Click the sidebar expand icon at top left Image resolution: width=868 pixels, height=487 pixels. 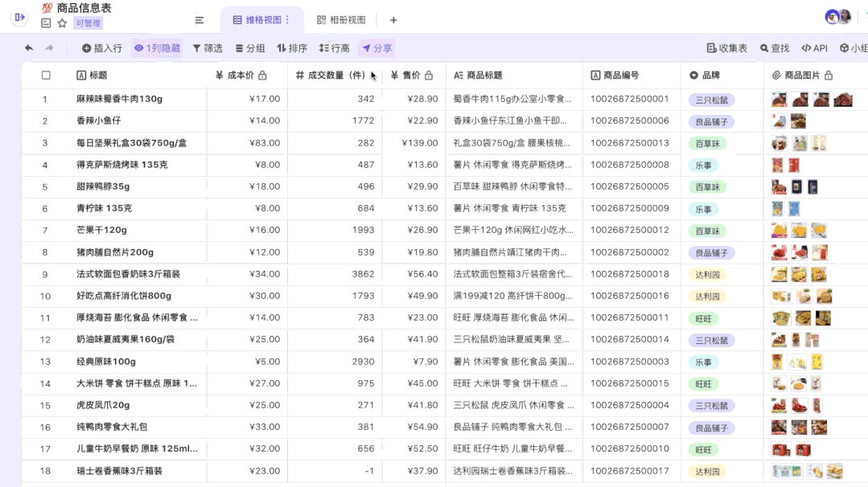(x=19, y=17)
